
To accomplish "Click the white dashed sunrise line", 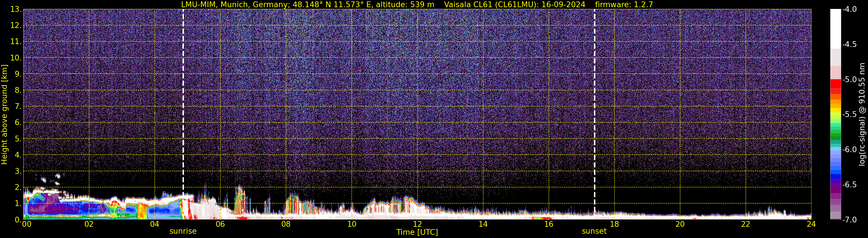I will (x=183, y=103).
